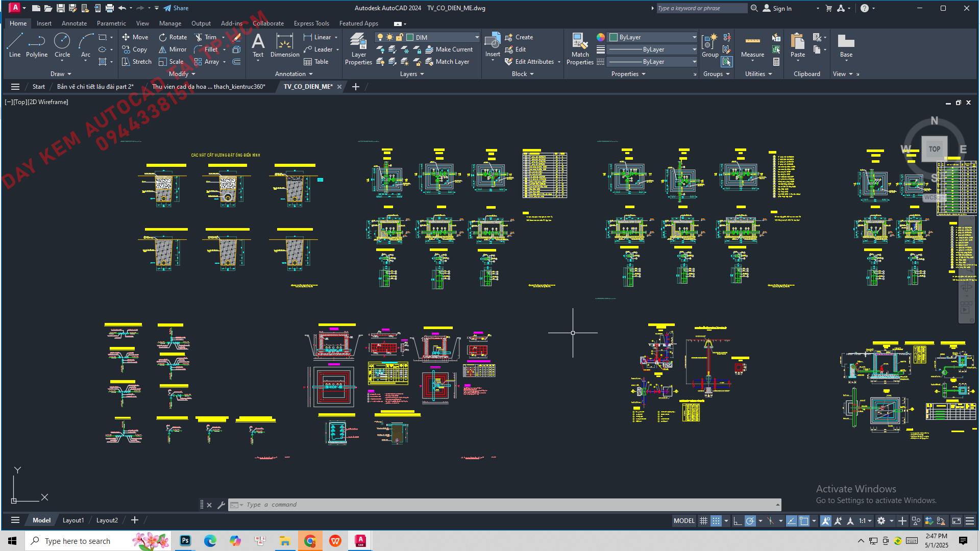Screen dimensions: 980x551
Task: Open the DIM layer dropdown
Action: pos(477,37)
